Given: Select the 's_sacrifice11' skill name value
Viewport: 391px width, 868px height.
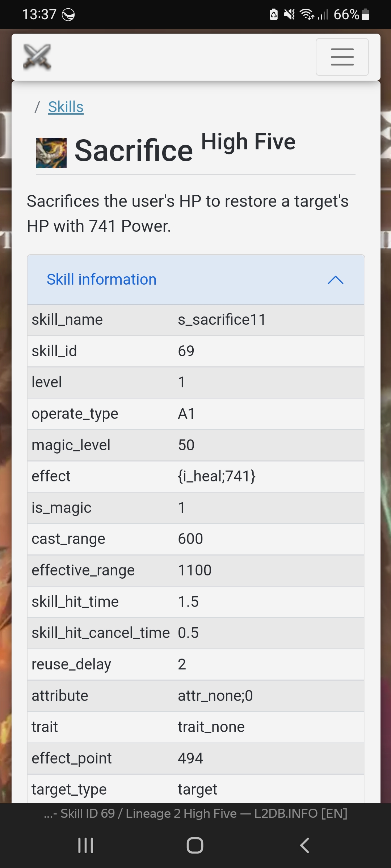Looking at the screenshot, I should pyautogui.click(x=222, y=320).
